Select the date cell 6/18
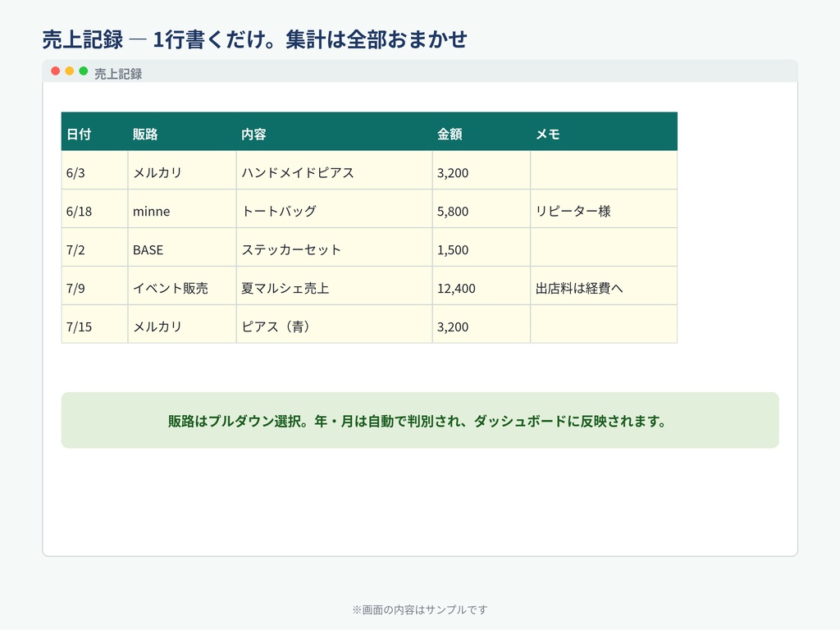Viewport: 840px width, 630px height. click(x=95, y=209)
